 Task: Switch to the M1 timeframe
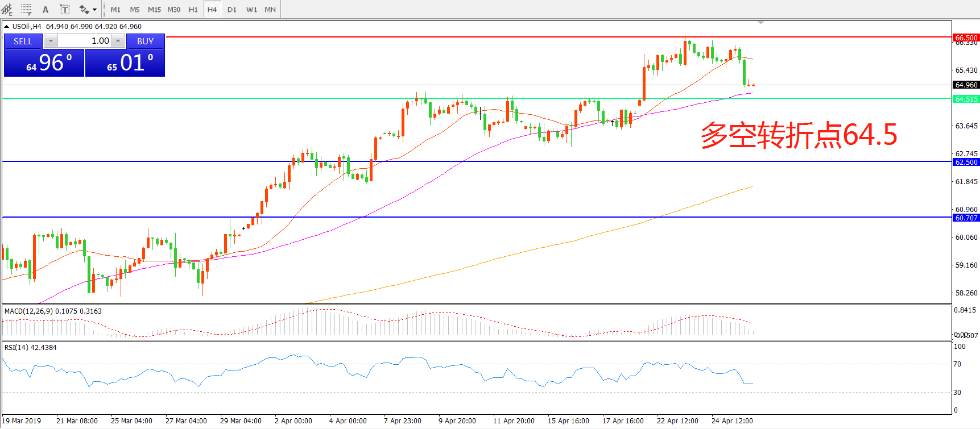pyautogui.click(x=115, y=9)
